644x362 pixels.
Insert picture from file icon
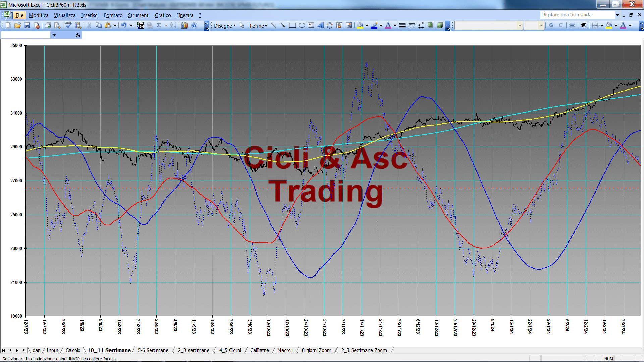click(x=349, y=25)
